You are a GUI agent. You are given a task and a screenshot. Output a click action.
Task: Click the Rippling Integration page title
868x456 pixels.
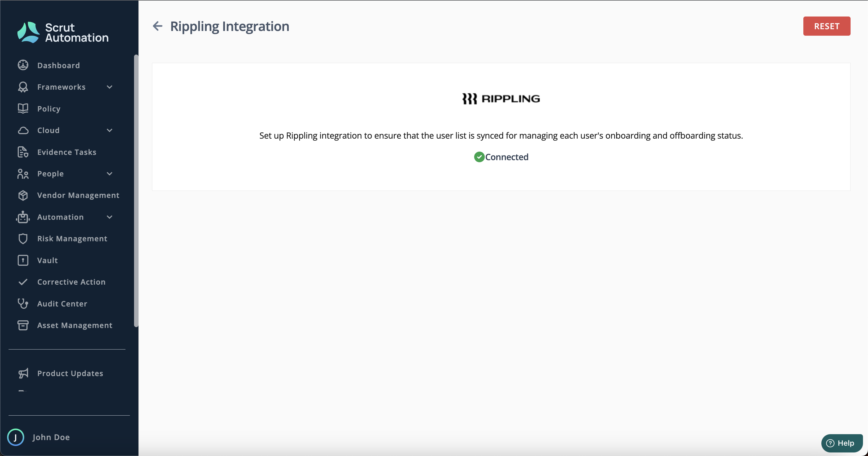229,26
